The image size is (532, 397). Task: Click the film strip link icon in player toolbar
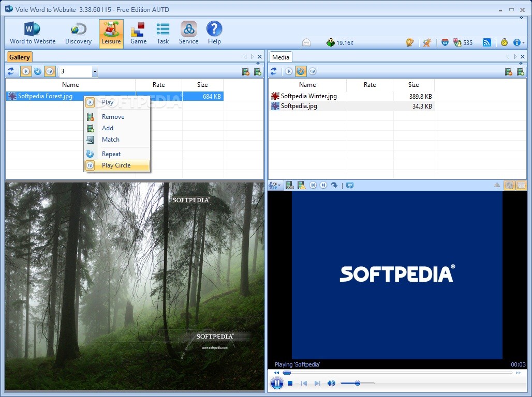pos(289,185)
